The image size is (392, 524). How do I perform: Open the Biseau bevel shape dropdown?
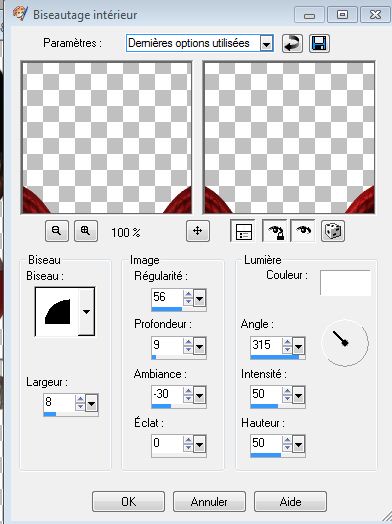[x=86, y=311]
